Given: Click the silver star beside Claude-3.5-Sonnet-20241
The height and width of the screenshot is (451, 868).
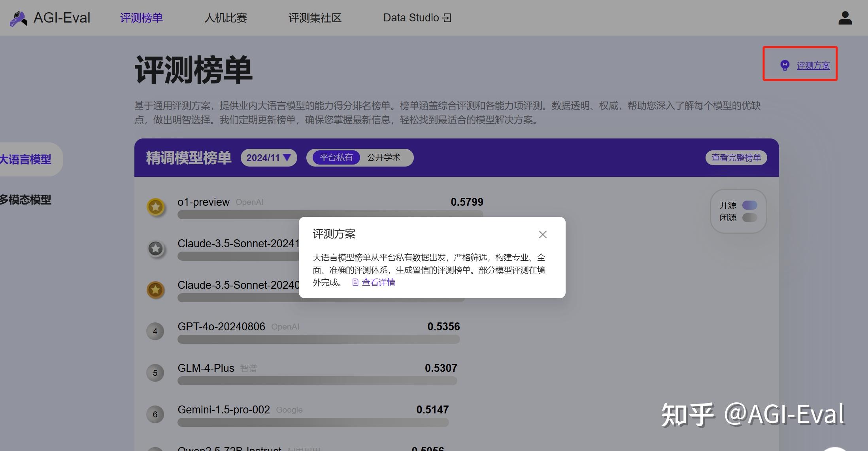Looking at the screenshot, I should 156,248.
